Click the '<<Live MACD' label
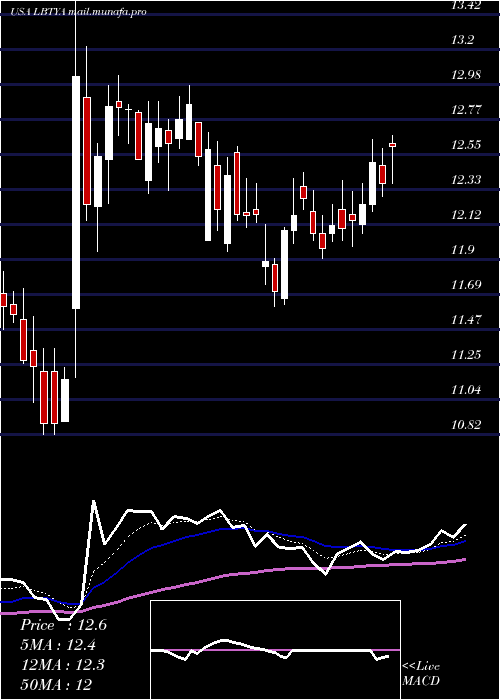500x700 pixels. coord(421,674)
